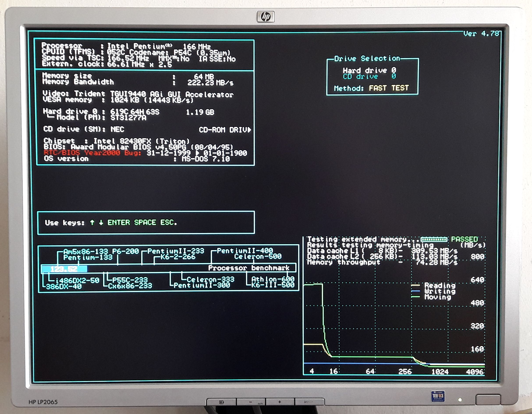This screenshot has height=414, width=532.
Task: Click the 'PentiumII-233' benchmark label
Action: pos(176,251)
